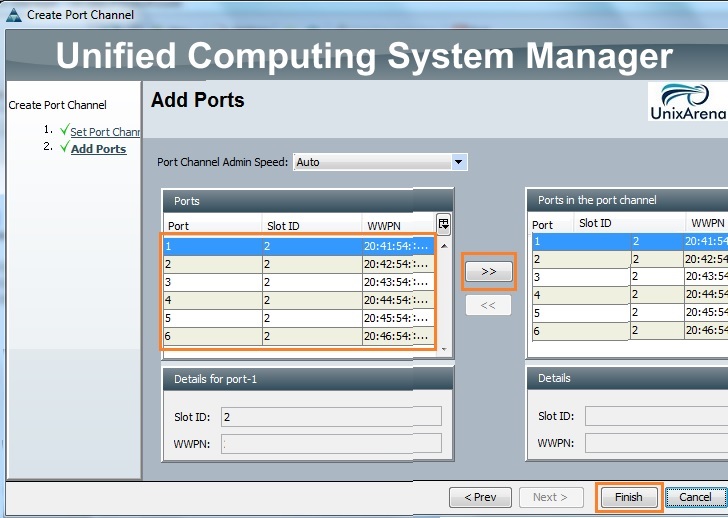Select port 3 row in Ports table
The height and width of the screenshot is (518, 728).
(x=299, y=282)
